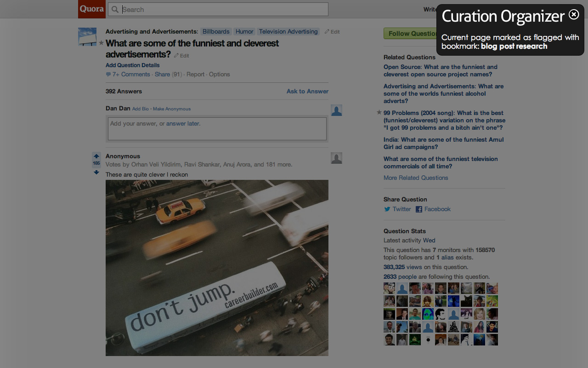
Task: Click the 392 Answers heading
Action: [124, 91]
